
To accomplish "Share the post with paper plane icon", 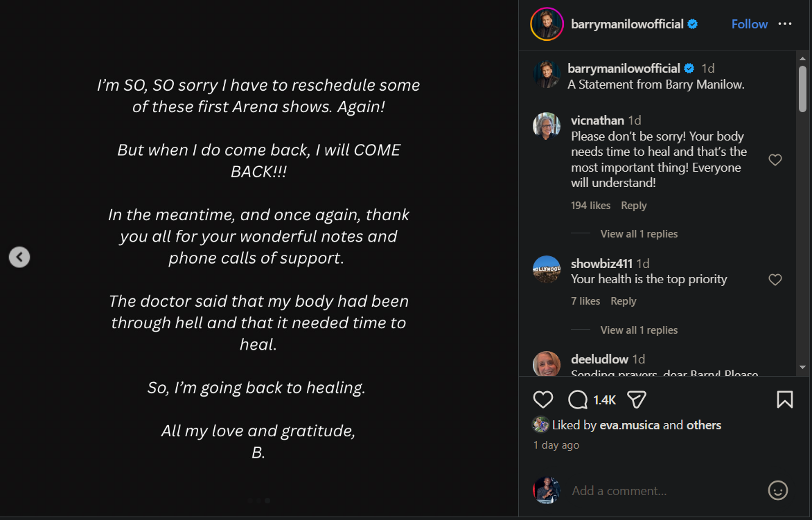I will (637, 400).
